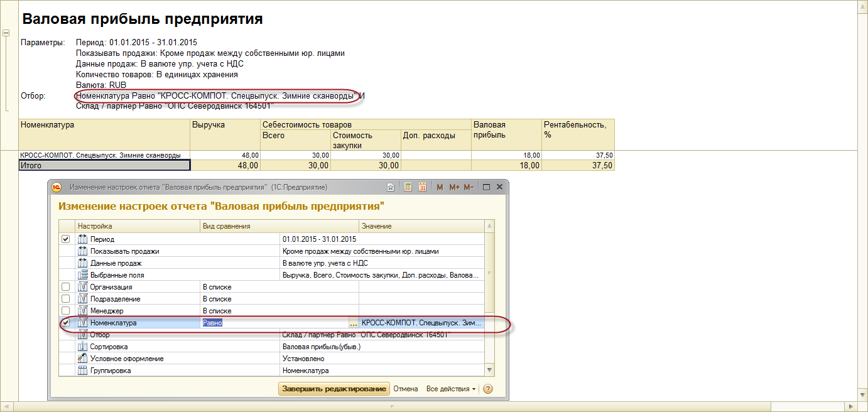
Task: Click the Менеджер filter icon
Action: click(x=82, y=311)
